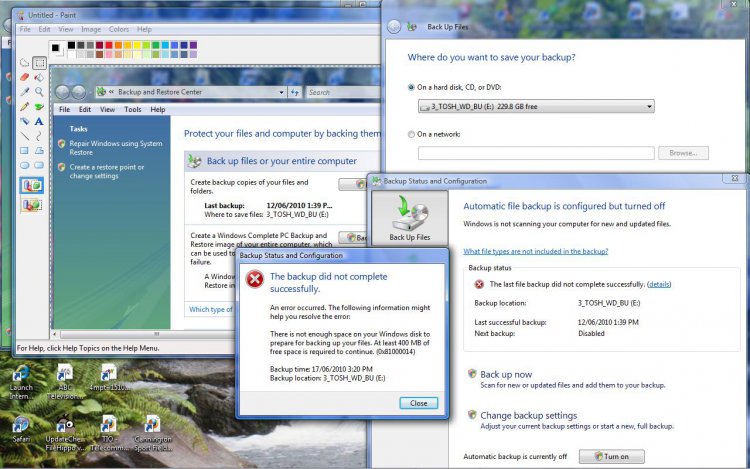
Task: Select the Rounded Rectangle tool in Paint
Action: click(39, 165)
